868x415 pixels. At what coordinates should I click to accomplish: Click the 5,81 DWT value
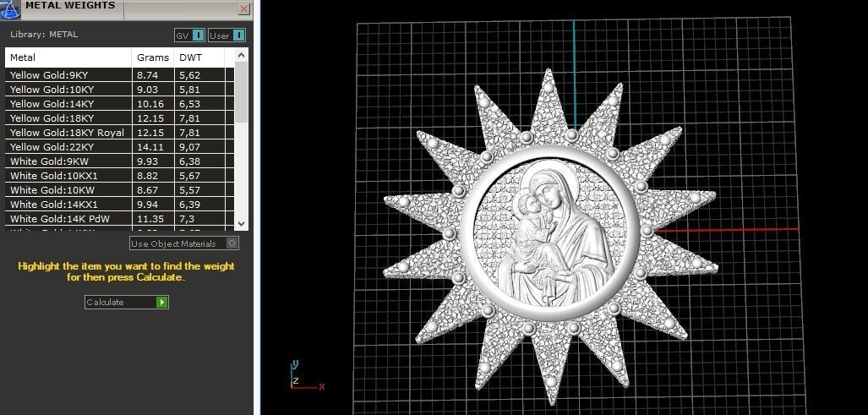tap(190, 90)
